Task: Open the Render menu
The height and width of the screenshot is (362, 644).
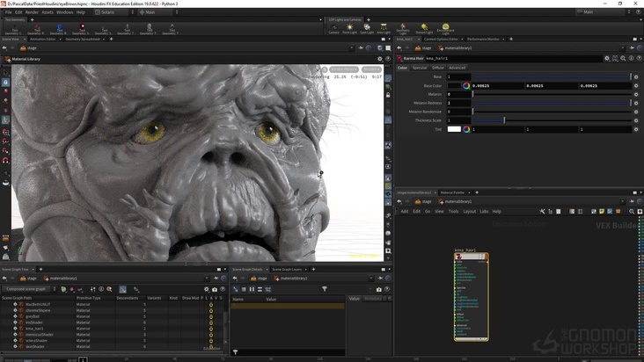Action: tap(32, 12)
